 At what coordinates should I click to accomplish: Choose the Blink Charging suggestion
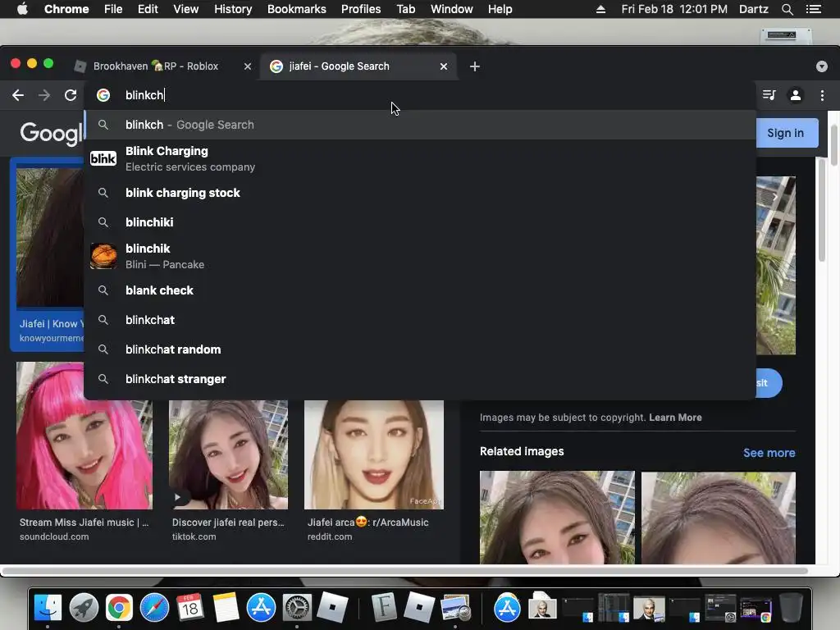[x=420, y=158]
